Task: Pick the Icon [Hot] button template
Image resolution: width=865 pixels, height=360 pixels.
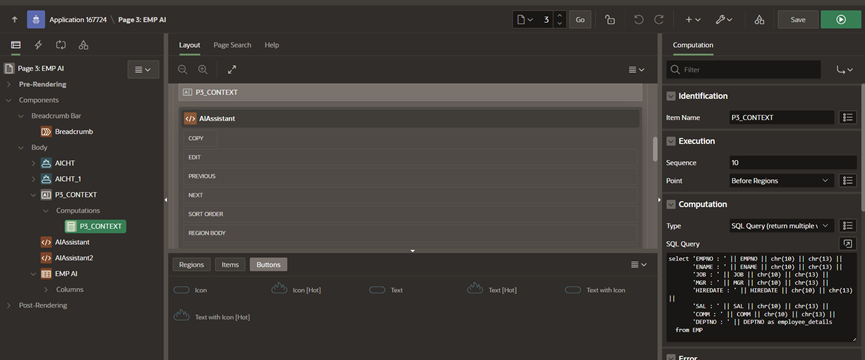Action: click(x=296, y=289)
